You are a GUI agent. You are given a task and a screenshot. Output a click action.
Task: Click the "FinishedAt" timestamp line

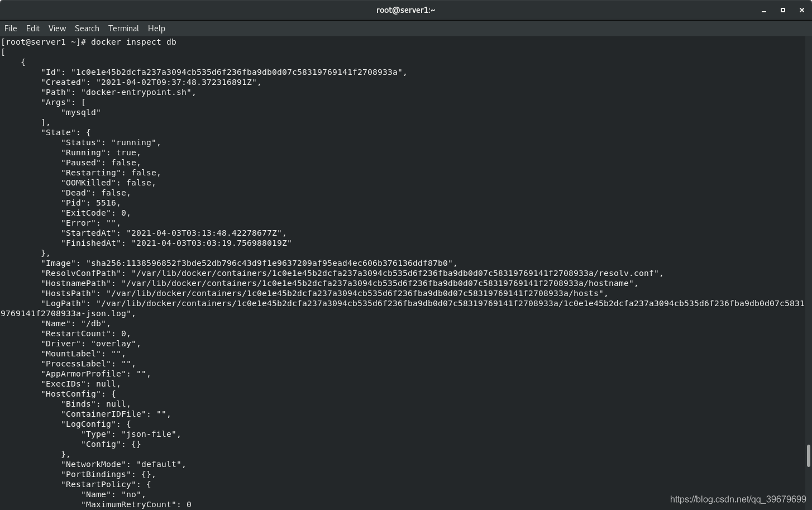(x=176, y=243)
